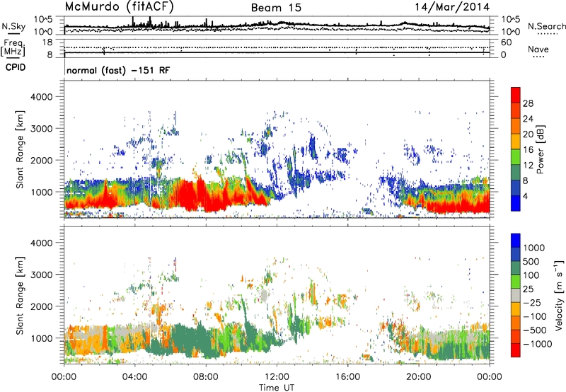Screen dimensions: 566x392
Task: Click the 4000 tick on power panel axis
Action: (x=41, y=97)
